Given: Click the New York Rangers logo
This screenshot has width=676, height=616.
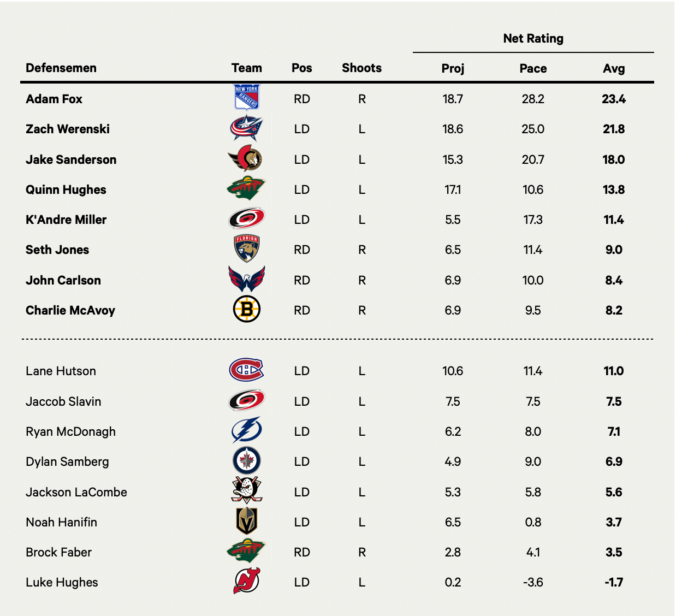Looking at the screenshot, I should (247, 98).
